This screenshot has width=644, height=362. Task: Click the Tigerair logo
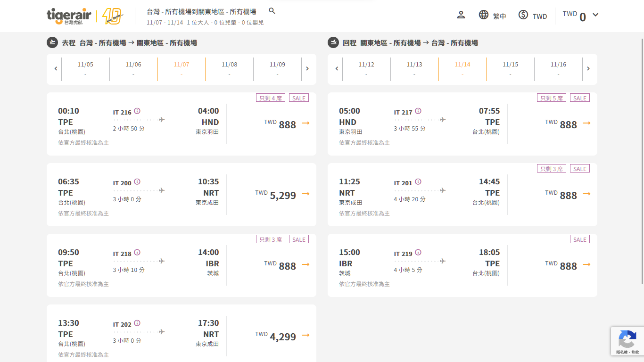pyautogui.click(x=69, y=16)
